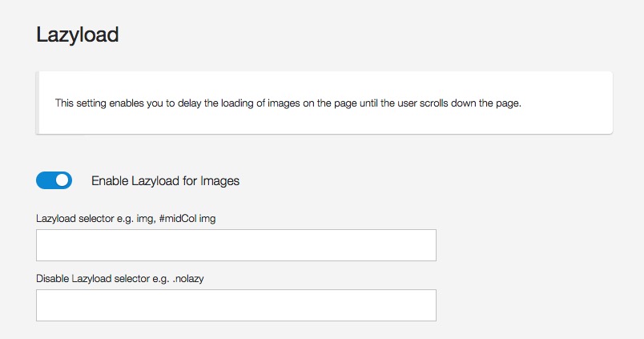644x339 pixels.
Task: Click the "Enable Lazyload for Images" label
Action: [165, 181]
